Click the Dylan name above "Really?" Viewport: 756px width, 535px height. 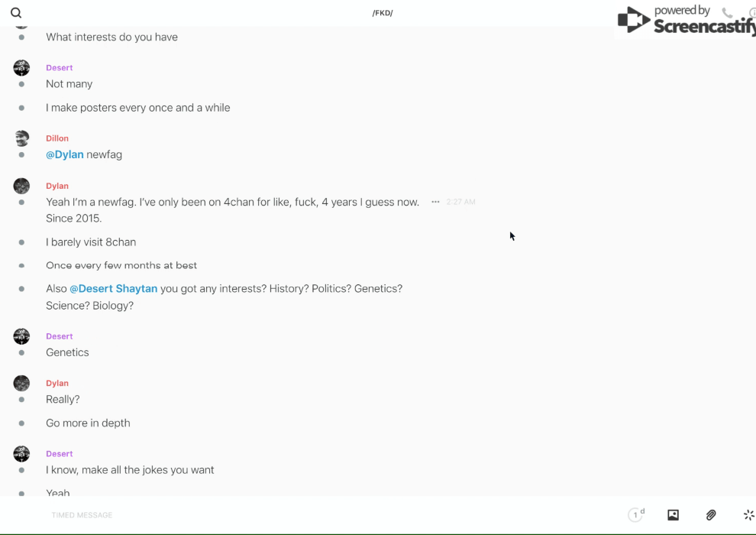coord(57,383)
